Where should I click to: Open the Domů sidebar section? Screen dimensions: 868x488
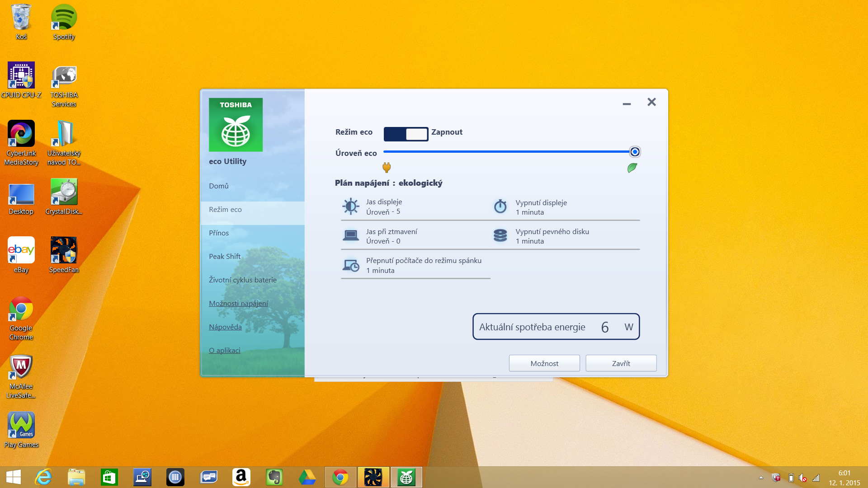(219, 186)
